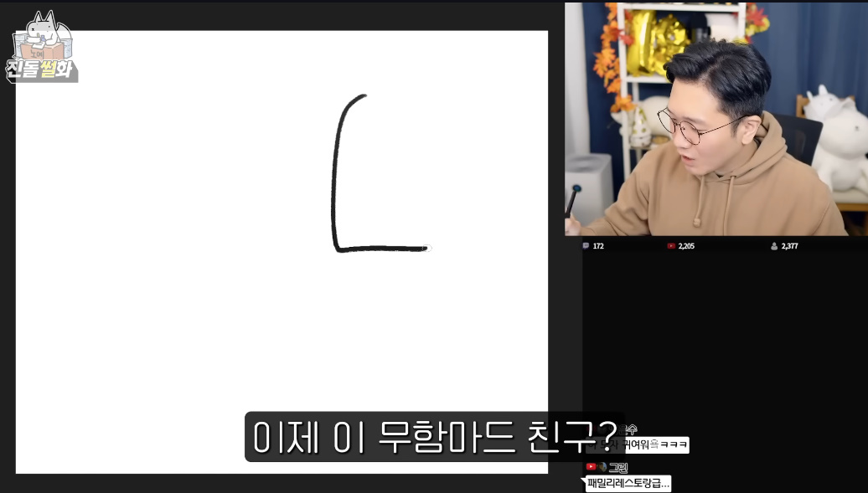
Task: Click the 2,205 YouTube viewer number
Action: pyautogui.click(x=688, y=246)
